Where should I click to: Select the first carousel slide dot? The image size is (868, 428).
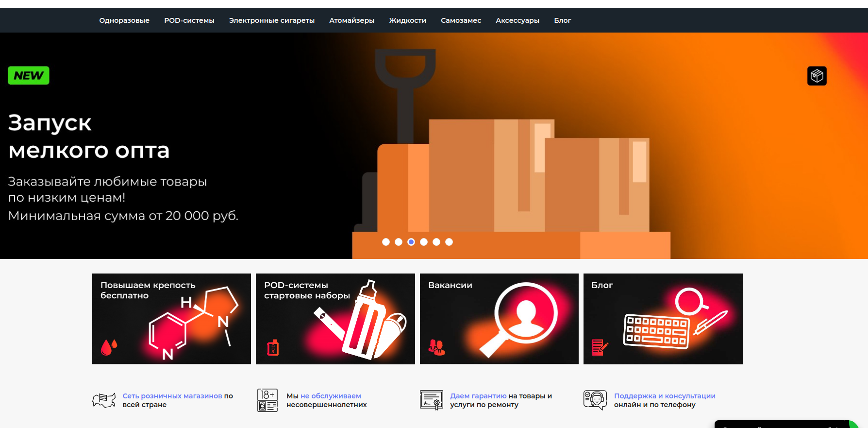pos(386,242)
